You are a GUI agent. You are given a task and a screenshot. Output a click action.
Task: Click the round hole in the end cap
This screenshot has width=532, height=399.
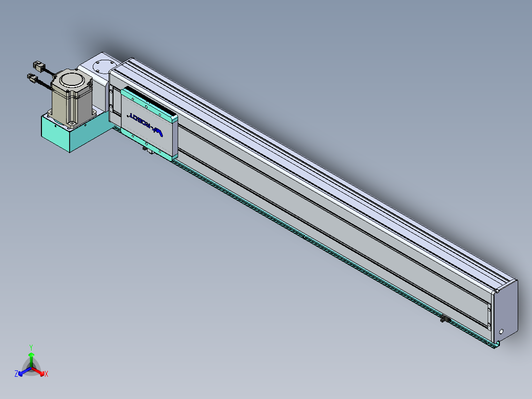click(501, 331)
